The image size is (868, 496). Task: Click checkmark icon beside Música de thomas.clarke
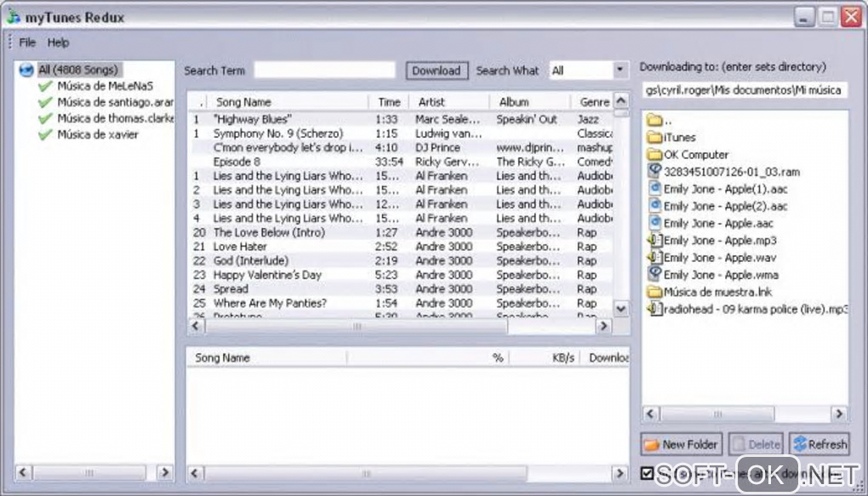point(45,118)
